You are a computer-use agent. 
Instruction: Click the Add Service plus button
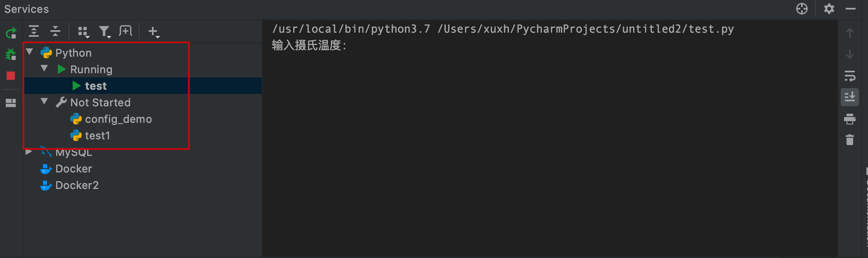pyautogui.click(x=154, y=32)
